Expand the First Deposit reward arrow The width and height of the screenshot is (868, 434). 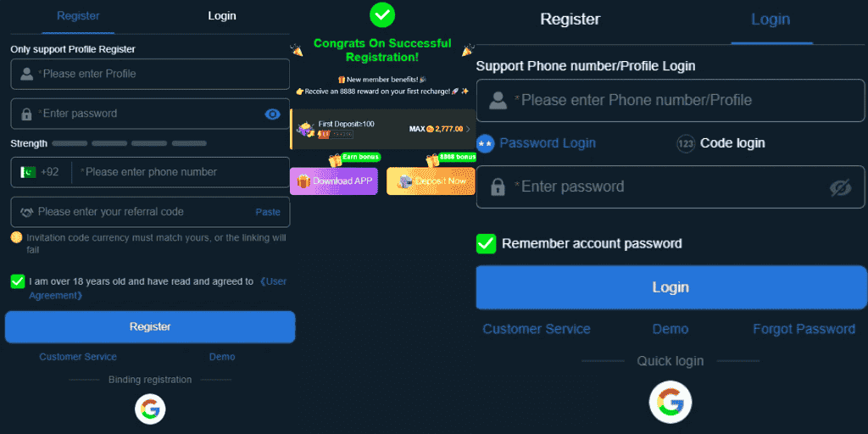(x=468, y=129)
